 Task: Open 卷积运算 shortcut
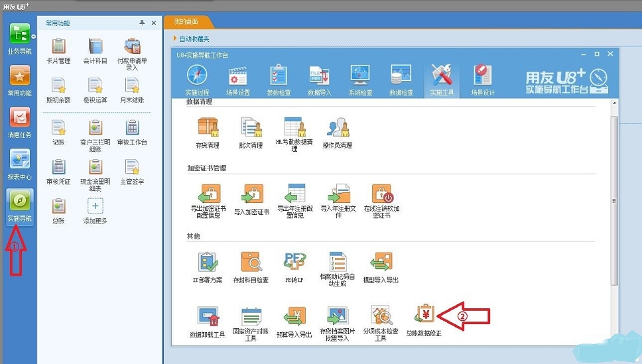point(95,90)
